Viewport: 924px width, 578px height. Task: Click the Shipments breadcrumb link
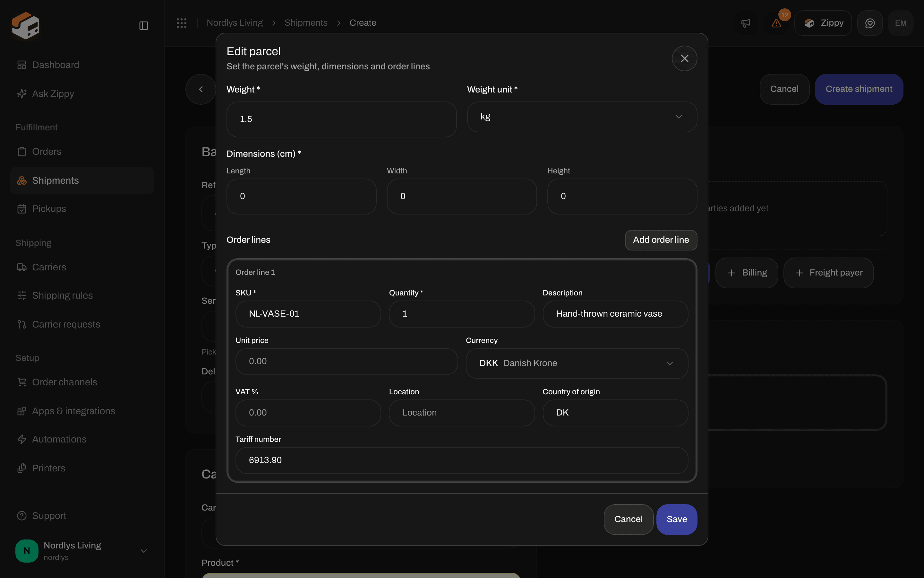coord(306,23)
